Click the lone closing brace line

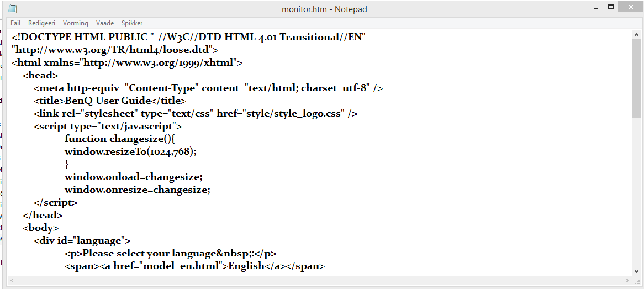point(66,164)
